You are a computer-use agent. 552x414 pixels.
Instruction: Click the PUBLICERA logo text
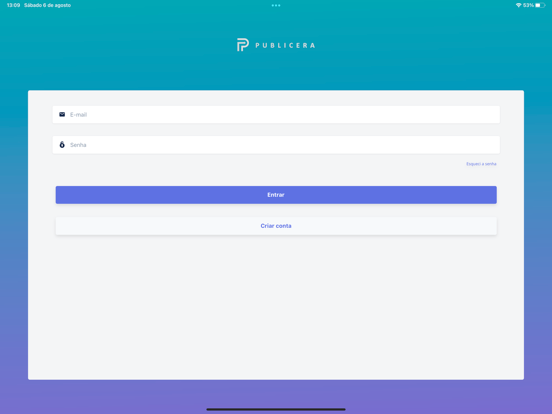coord(285,45)
